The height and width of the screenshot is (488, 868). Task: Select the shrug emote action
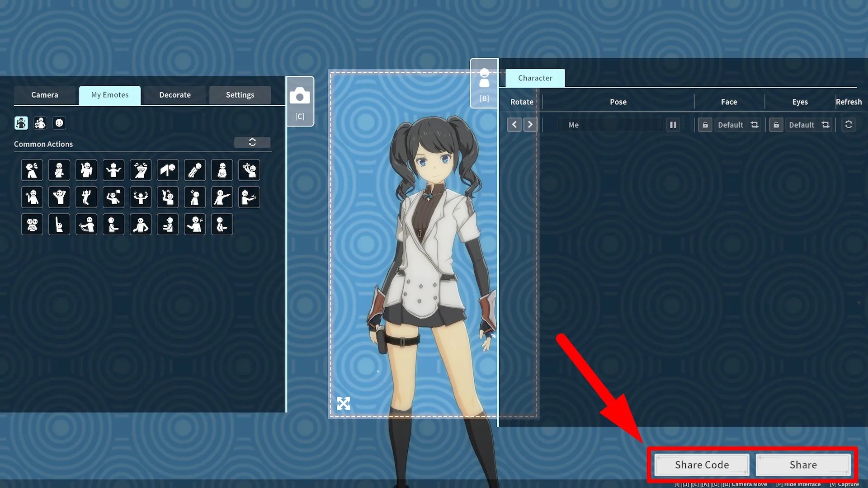(113, 170)
